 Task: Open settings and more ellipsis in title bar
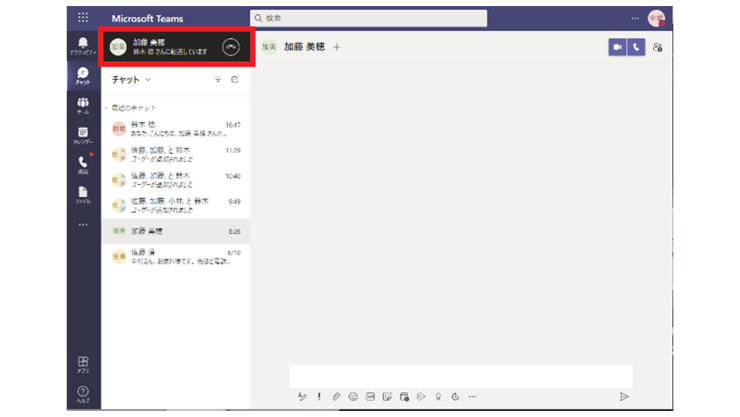(635, 18)
